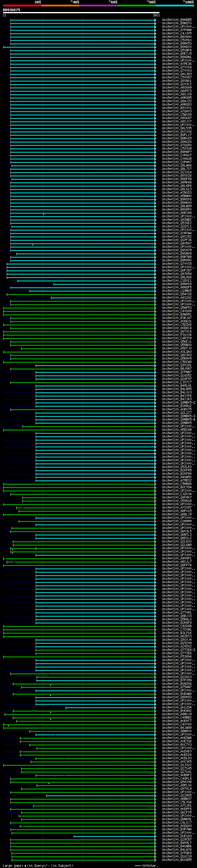The image size is (197, 868).
Task: Select the UniRef100_Q5SNF8 label
Action: (177, 50)
